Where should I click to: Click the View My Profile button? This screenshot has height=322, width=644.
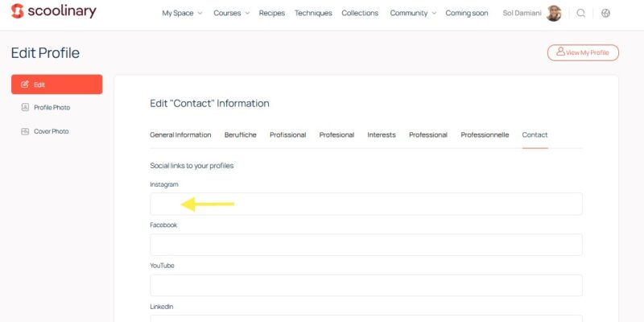click(583, 52)
